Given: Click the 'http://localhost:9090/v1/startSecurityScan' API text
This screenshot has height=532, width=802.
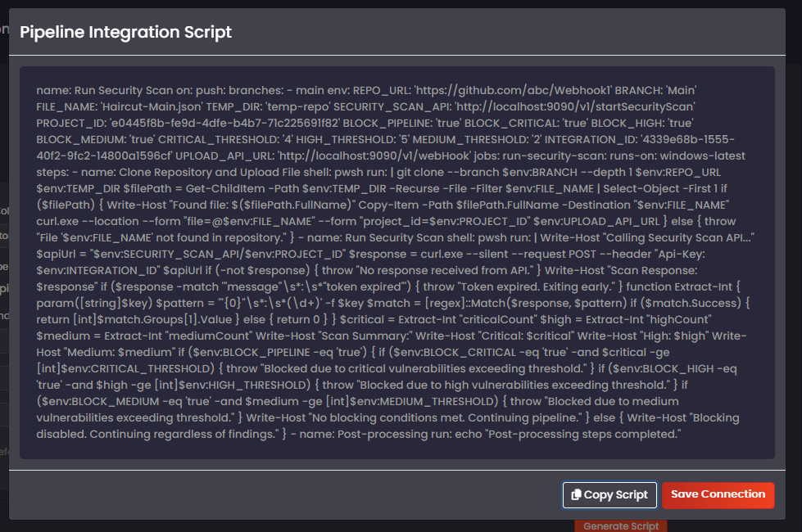Looking at the screenshot, I should (x=575, y=106).
